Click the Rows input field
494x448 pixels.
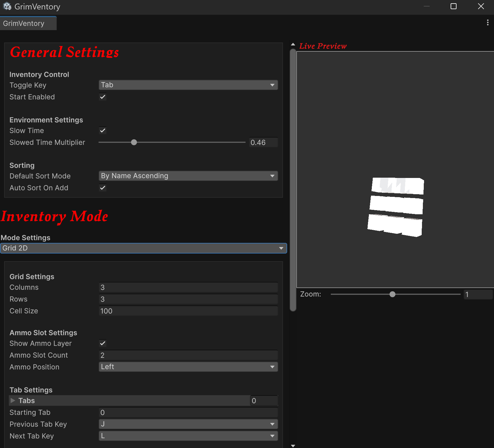[188, 299]
